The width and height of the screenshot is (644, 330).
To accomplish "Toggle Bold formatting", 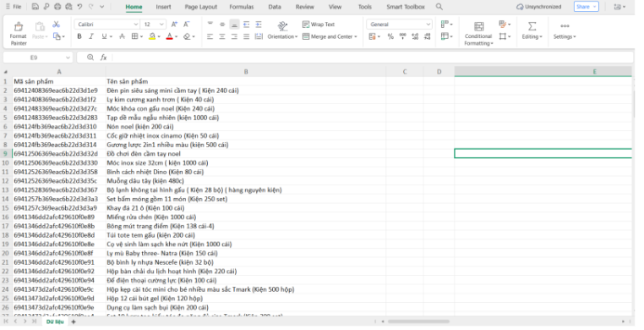I will click(x=79, y=36).
